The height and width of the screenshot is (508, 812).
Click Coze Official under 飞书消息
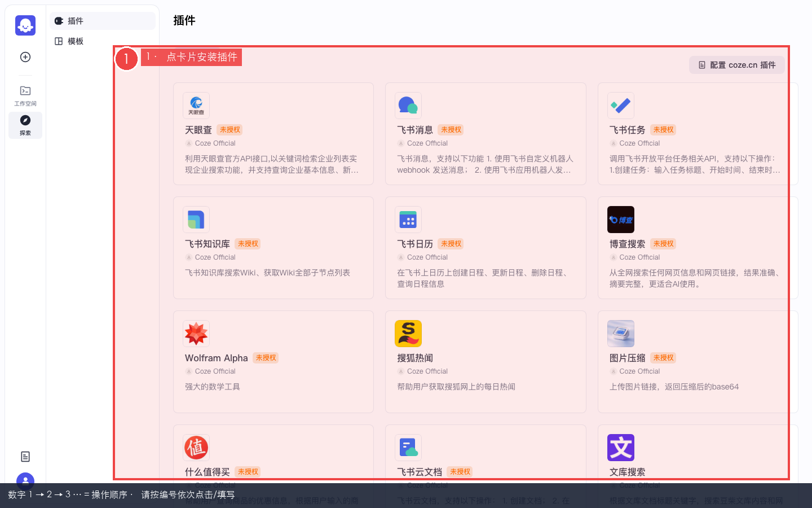(x=427, y=143)
